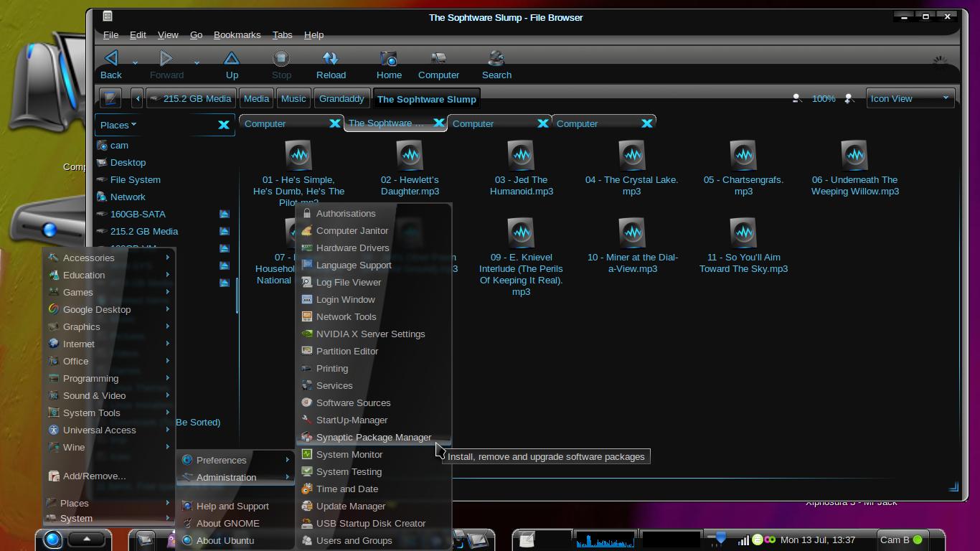Open the Edit menu
Image resolution: width=980 pixels, height=551 pixels.
(138, 34)
